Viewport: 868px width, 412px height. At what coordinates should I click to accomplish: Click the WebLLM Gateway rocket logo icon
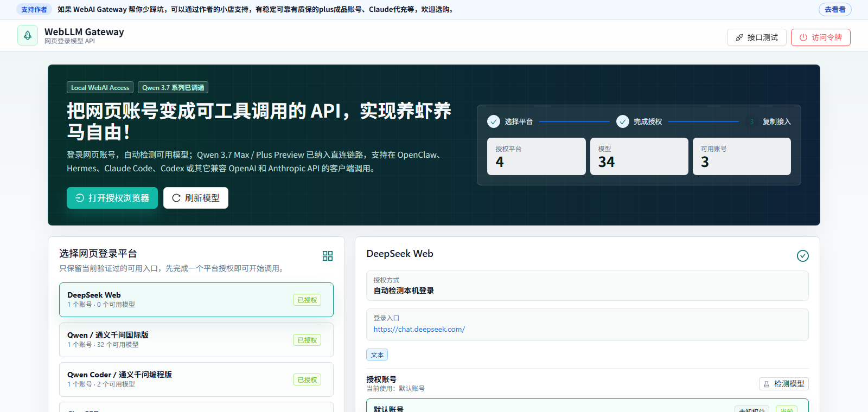(28, 35)
